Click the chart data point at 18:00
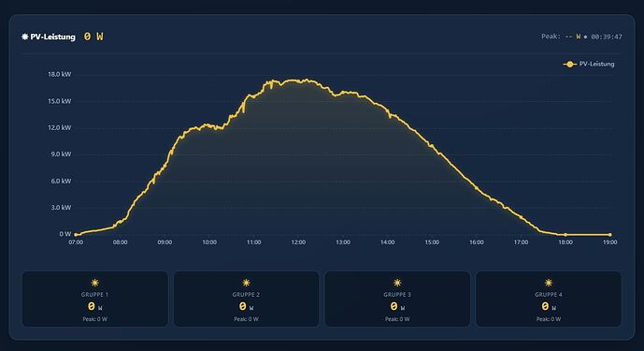The height and width of the screenshot is (351, 644). [565, 235]
